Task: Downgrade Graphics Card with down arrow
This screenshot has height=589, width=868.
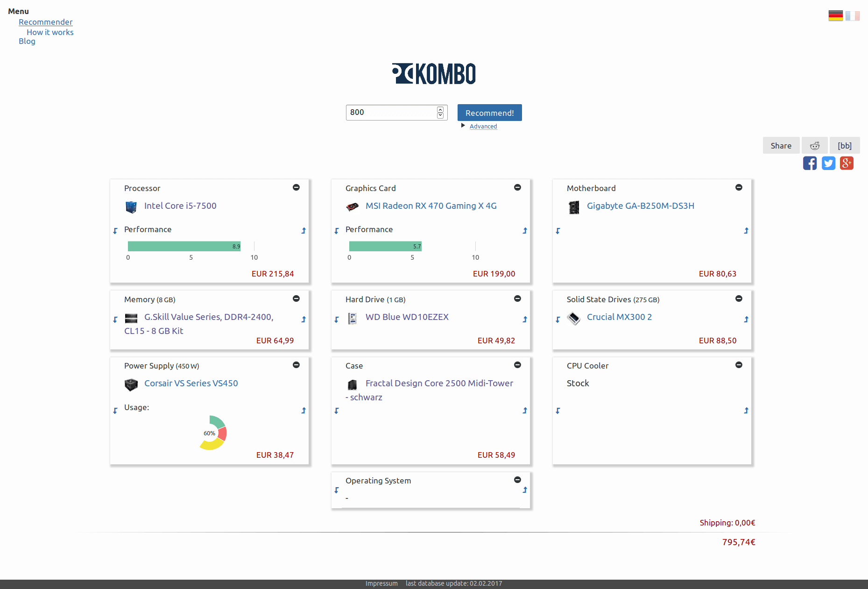Action: (x=337, y=231)
